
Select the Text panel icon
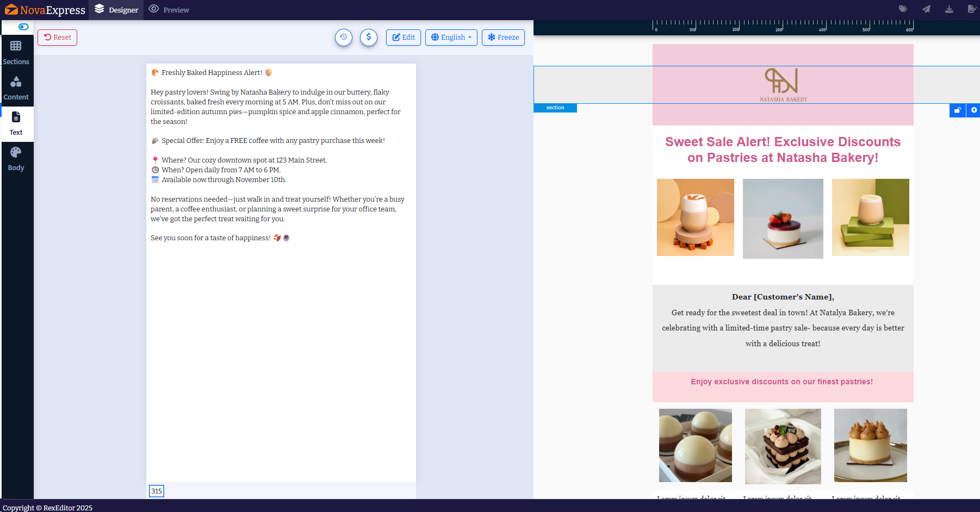point(16,123)
